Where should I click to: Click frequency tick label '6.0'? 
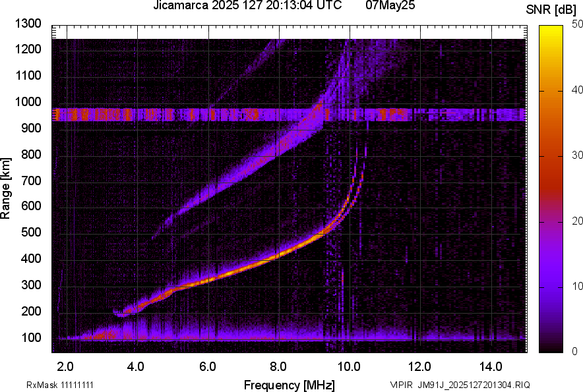[x=208, y=367]
